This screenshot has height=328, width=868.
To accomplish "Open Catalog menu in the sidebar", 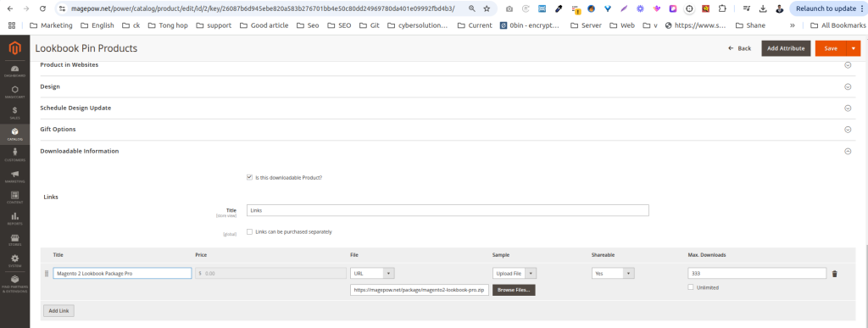I will 14,135.
